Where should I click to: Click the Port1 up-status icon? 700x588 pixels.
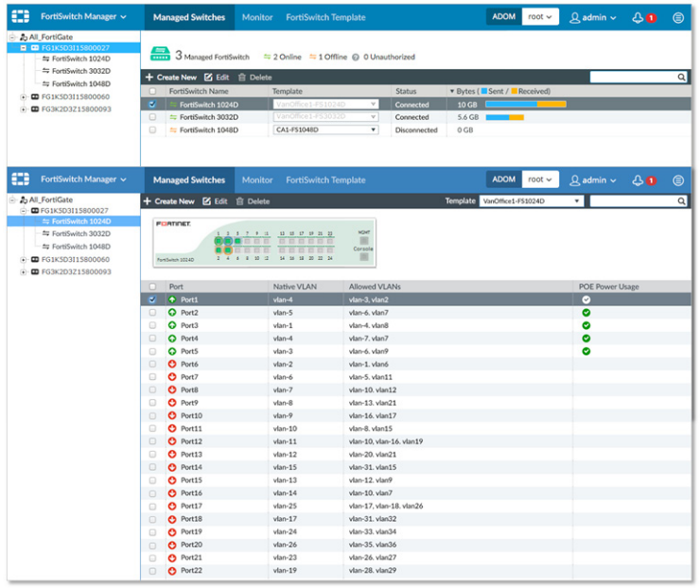point(172,300)
